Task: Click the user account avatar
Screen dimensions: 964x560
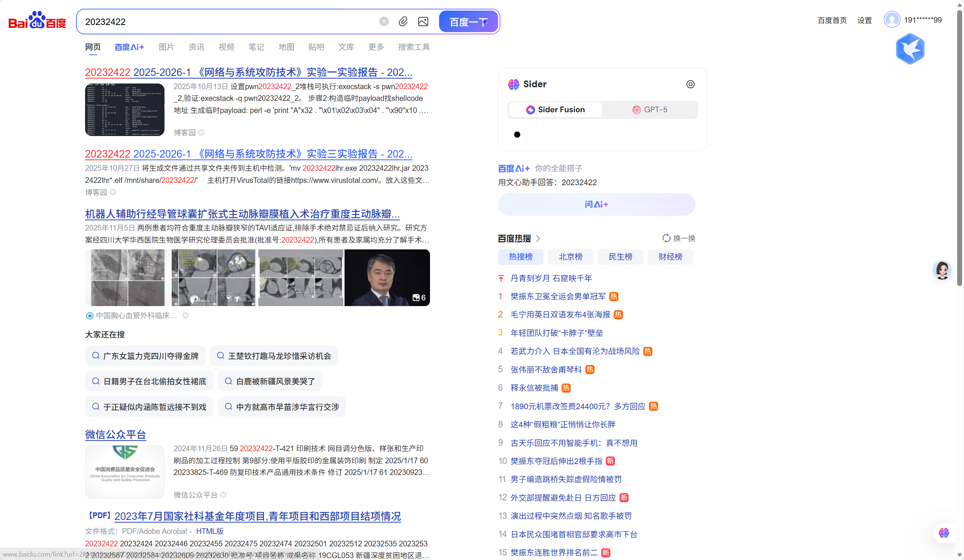Action: pyautogui.click(x=892, y=20)
